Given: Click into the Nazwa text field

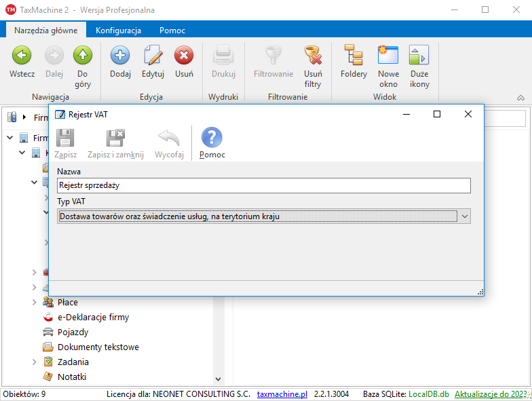Looking at the screenshot, I should [x=263, y=185].
